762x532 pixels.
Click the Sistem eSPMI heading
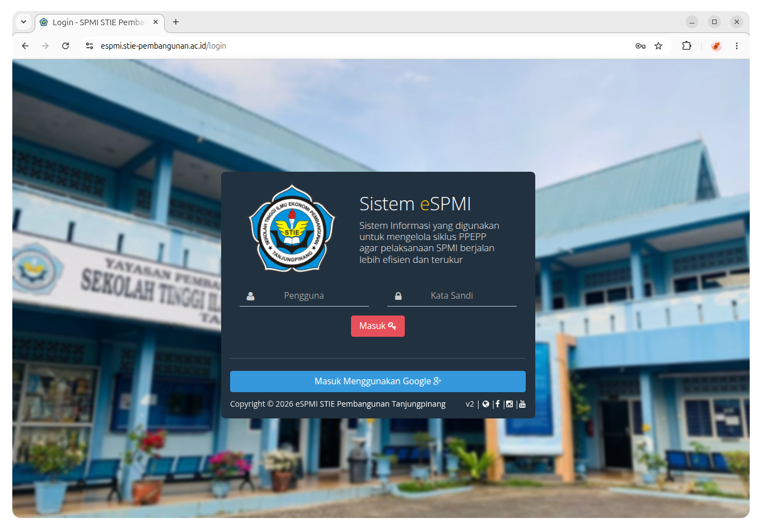click(415, 204)
